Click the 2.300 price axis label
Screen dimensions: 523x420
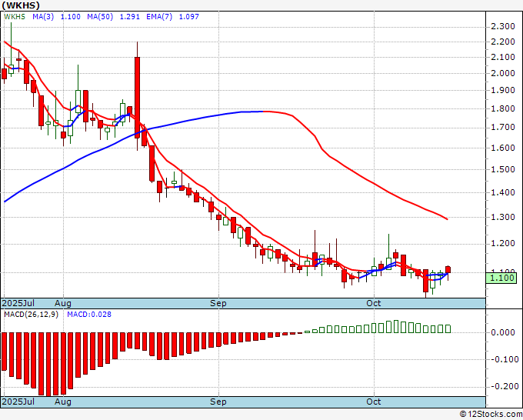(503, 26)
